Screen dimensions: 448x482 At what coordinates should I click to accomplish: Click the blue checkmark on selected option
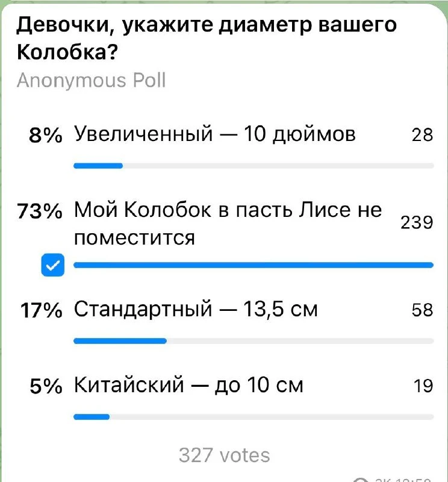[53, 265]
